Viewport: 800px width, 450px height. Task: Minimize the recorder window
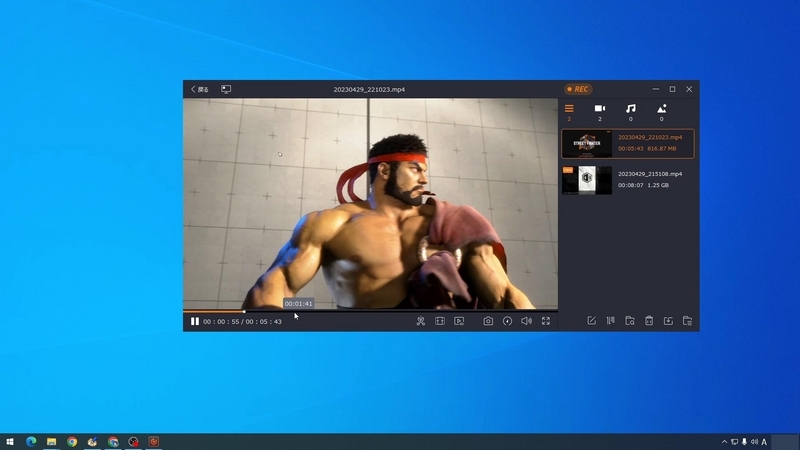(x=656, y=89)
